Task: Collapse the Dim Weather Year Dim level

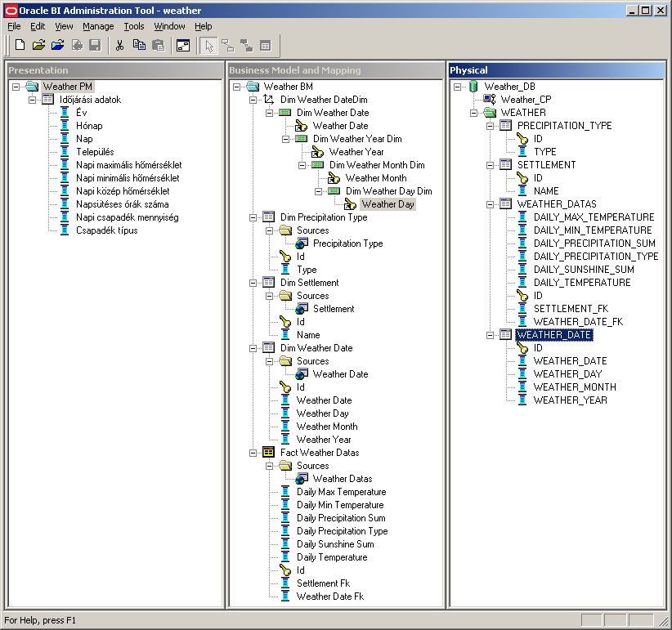Action: (x=285, y=139)
